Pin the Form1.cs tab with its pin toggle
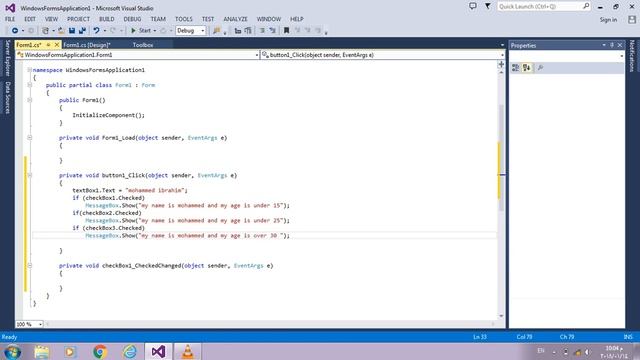Image resolution: width=640 pixels, height=360 pixels. 48,44
